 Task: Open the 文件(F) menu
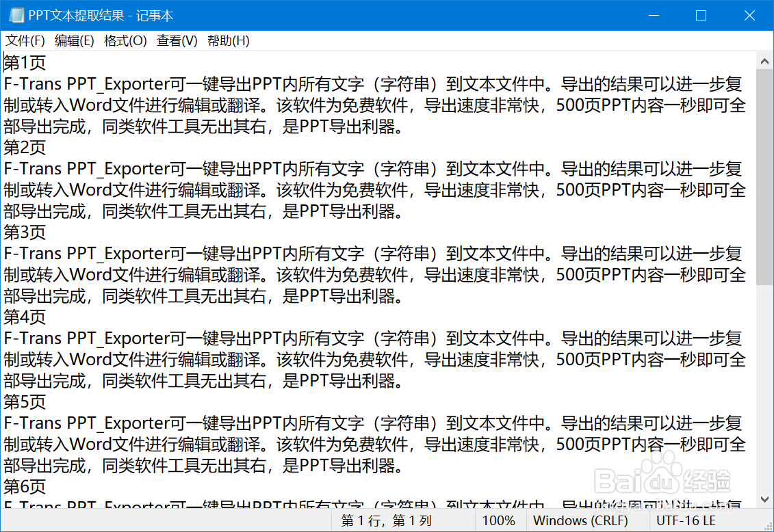click(25, 41)
